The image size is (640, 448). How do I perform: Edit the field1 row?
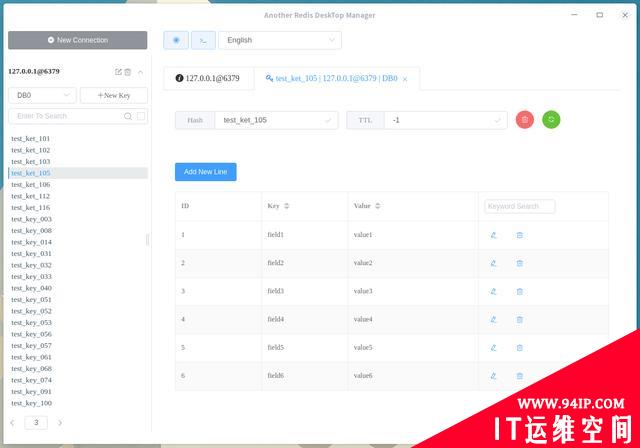(x=493, y=235)
